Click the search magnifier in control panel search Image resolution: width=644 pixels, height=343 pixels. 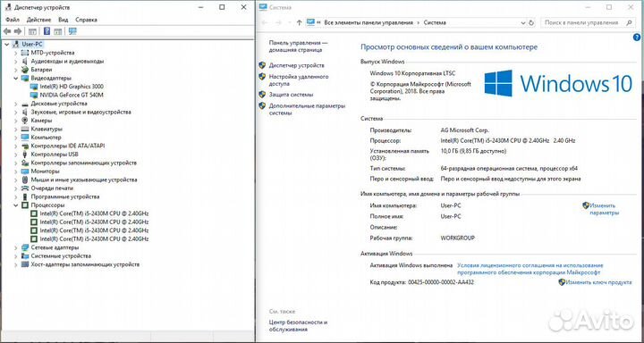629,23
